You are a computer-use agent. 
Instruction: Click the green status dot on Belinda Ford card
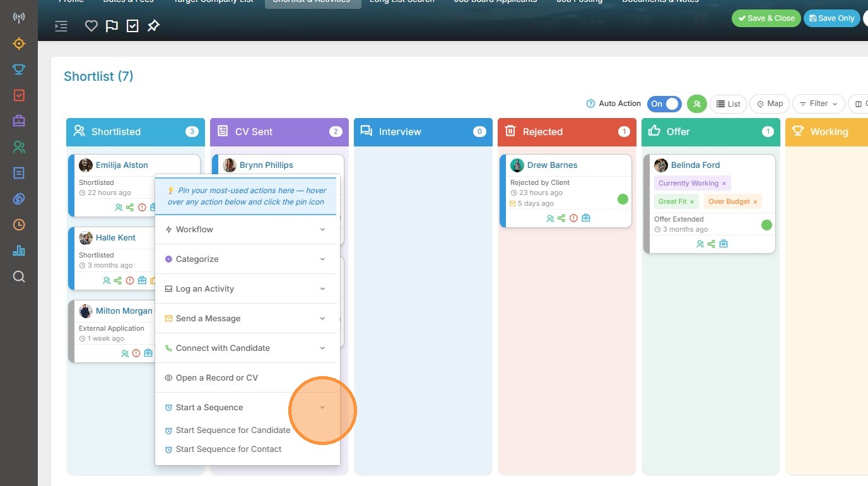tap(766, 225)
